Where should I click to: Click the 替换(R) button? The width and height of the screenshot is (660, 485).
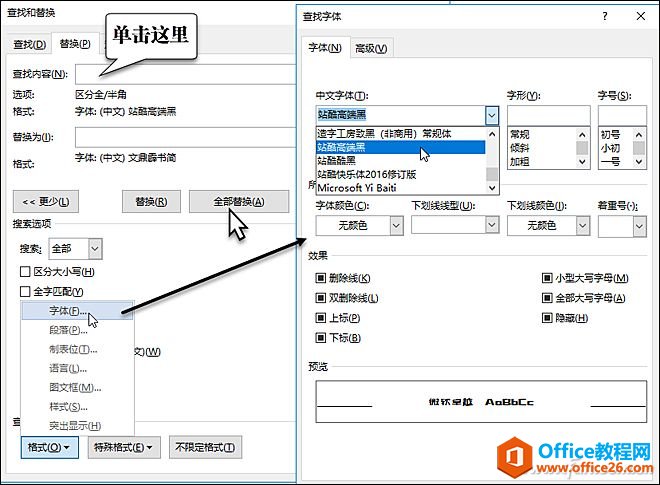[x=151, y=202]
